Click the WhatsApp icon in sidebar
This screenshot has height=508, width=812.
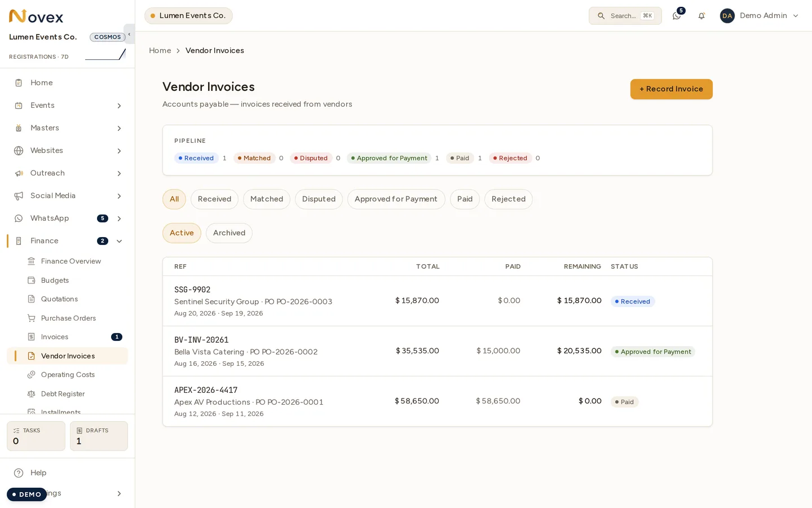coord(19,218)
